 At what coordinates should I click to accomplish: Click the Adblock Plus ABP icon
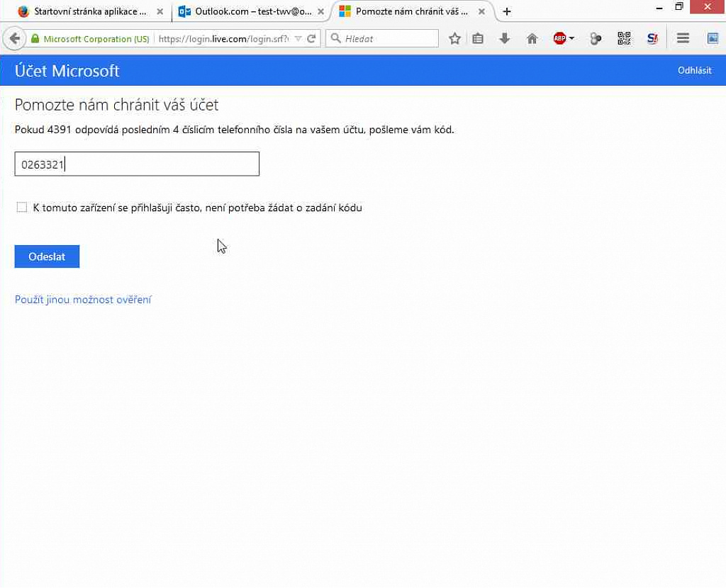(x=559, y=38)
